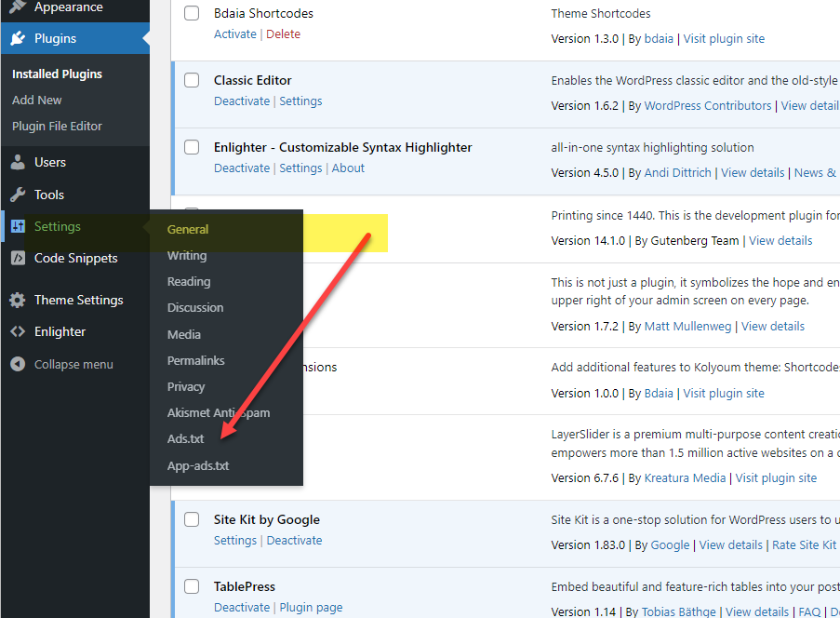This screenshot has width=840, height=618.
Task: Click the Settings sliders icon
Action: pos(18,226)
